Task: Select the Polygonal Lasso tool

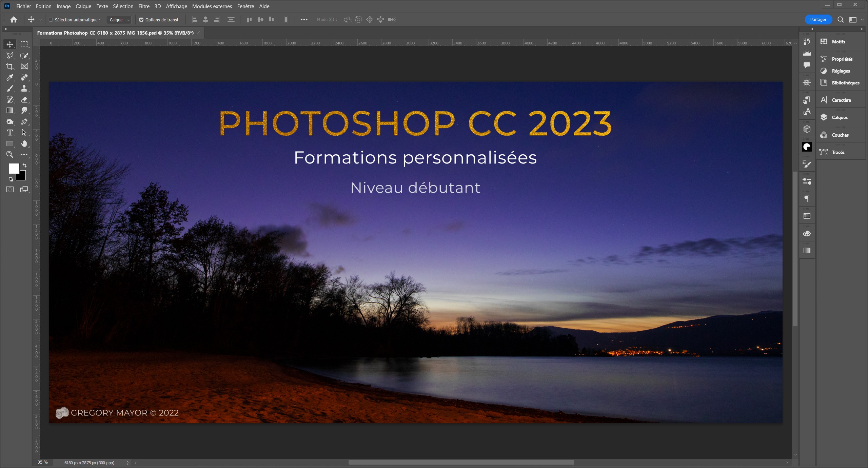Action: (x=10, y=55)
